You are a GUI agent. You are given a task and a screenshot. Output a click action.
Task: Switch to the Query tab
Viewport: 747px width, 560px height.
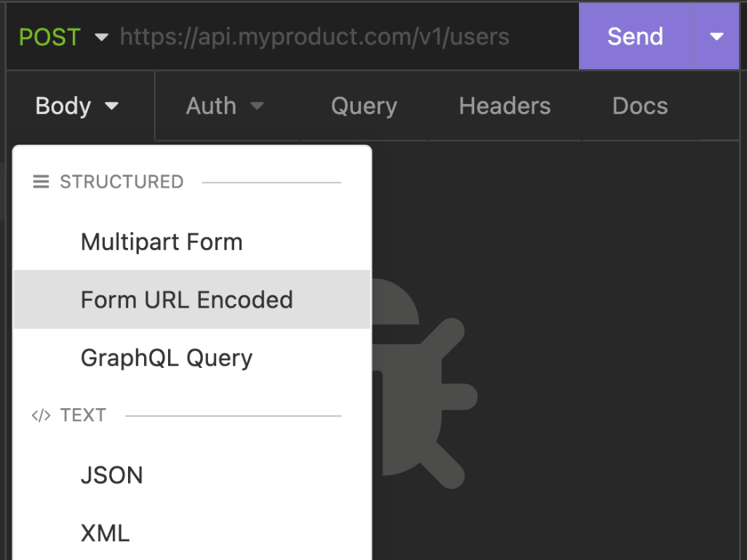[364, 106]
